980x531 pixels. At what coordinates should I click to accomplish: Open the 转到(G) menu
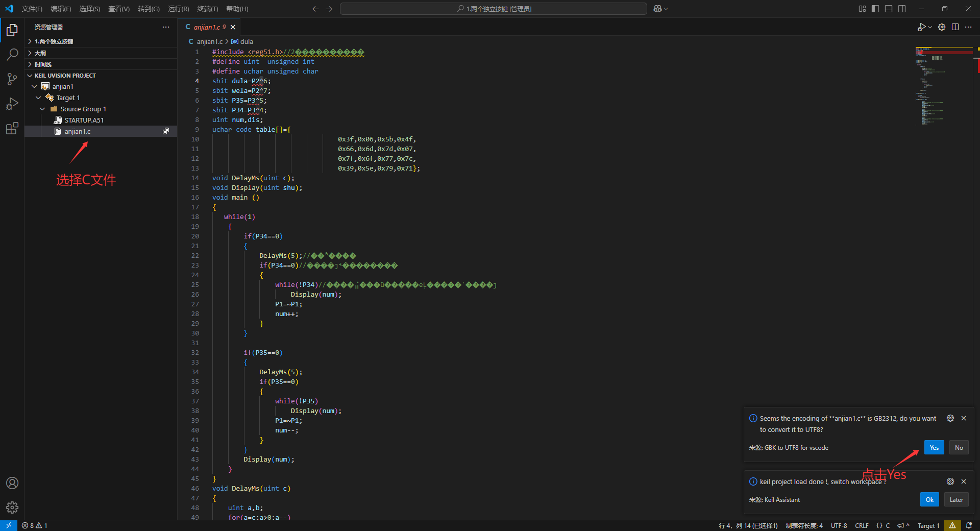[x=149, y=9]
